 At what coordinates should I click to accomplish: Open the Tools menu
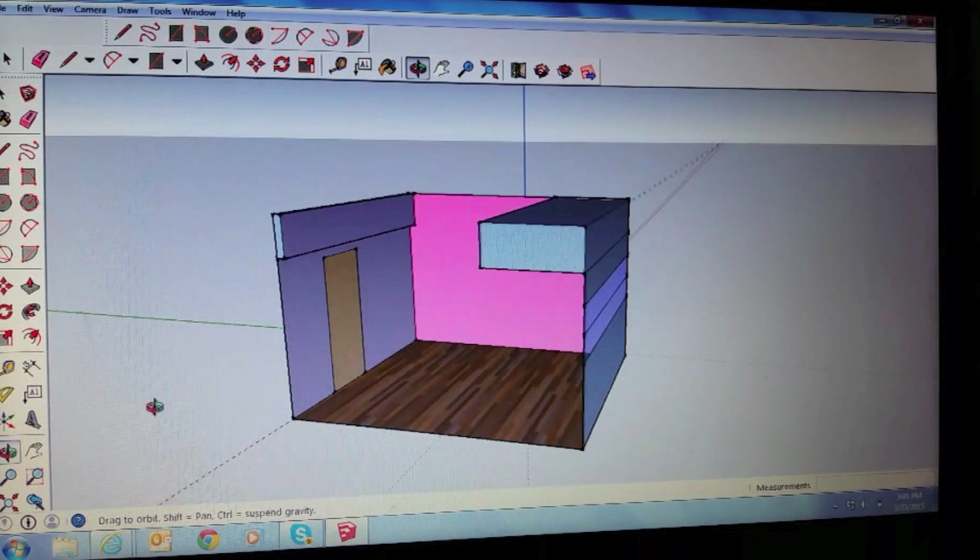click(160, 11)
